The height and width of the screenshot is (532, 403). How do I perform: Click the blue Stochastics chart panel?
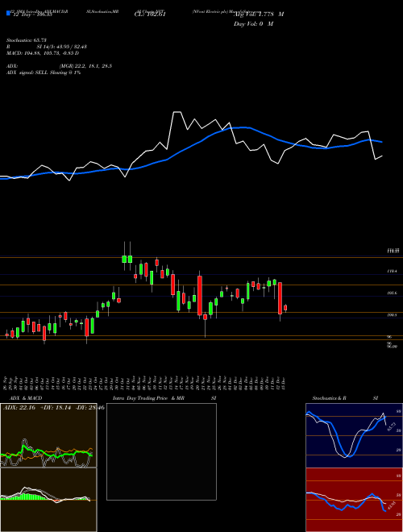(354, 435)
